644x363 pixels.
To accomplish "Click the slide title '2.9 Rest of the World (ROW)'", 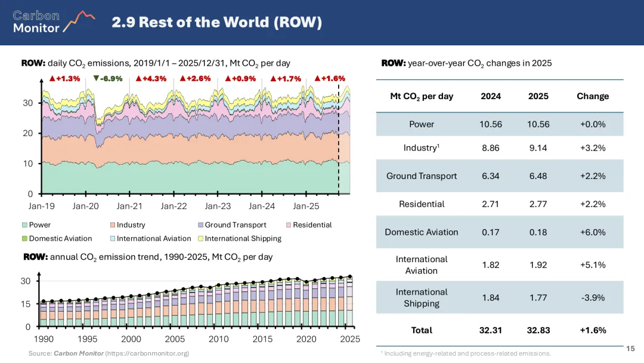I will (x=216, y=22).
